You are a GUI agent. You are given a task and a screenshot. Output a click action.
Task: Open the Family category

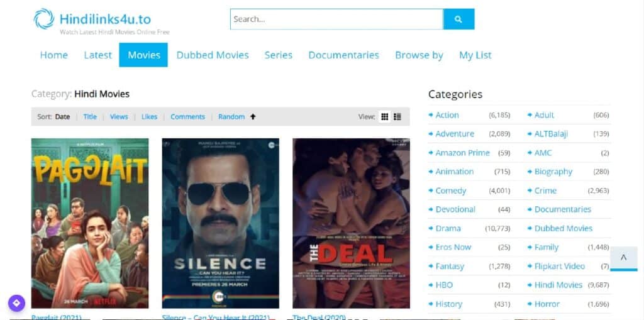click(547, 247)
